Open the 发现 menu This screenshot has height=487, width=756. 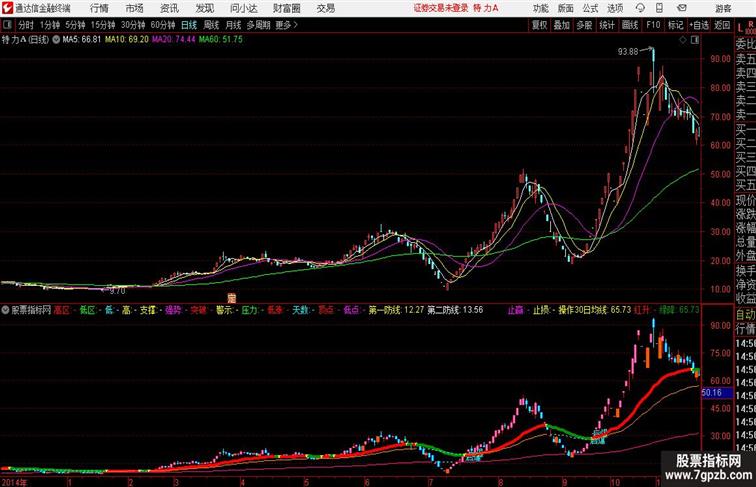[204, 8]
